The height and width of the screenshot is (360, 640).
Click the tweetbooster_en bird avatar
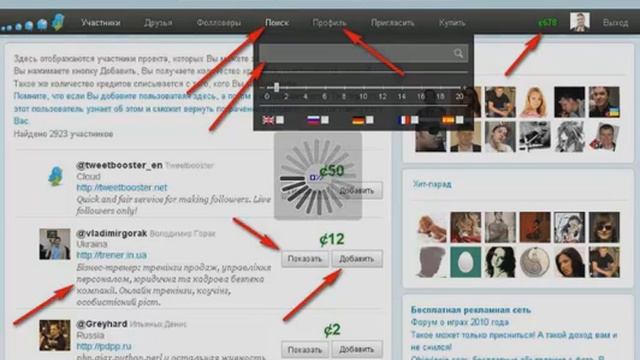point(56,176)
